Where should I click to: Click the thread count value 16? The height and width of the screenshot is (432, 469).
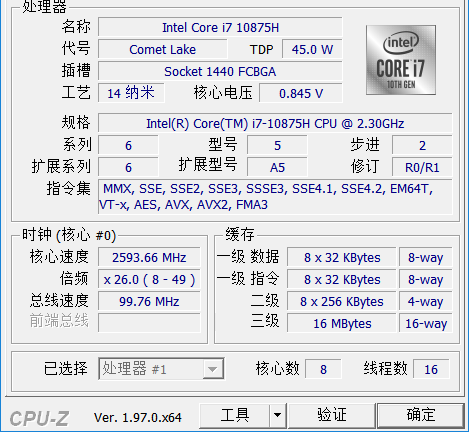(x=431, y=369)
